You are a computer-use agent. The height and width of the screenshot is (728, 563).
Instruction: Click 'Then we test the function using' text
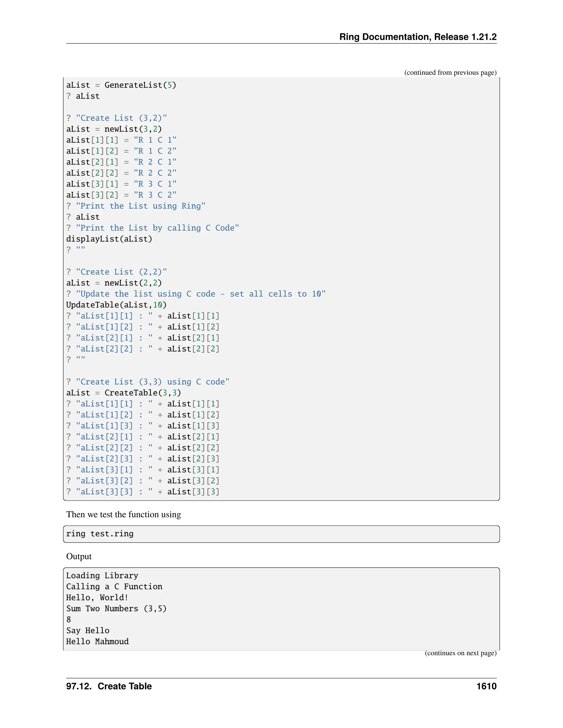pos(123,514)
